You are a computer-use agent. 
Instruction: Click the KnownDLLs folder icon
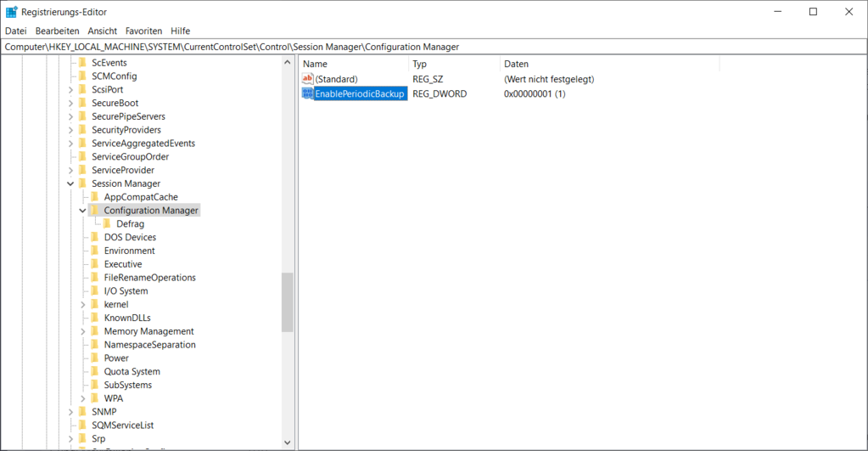95,318
